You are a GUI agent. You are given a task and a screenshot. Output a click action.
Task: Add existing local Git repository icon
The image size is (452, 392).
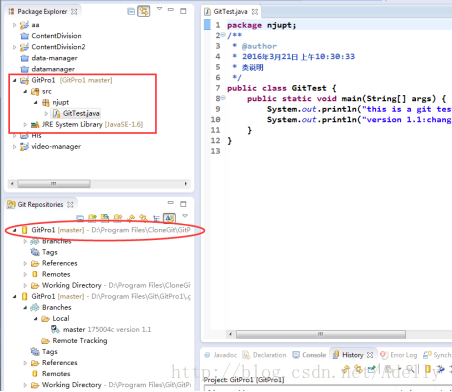coord(92,218)
